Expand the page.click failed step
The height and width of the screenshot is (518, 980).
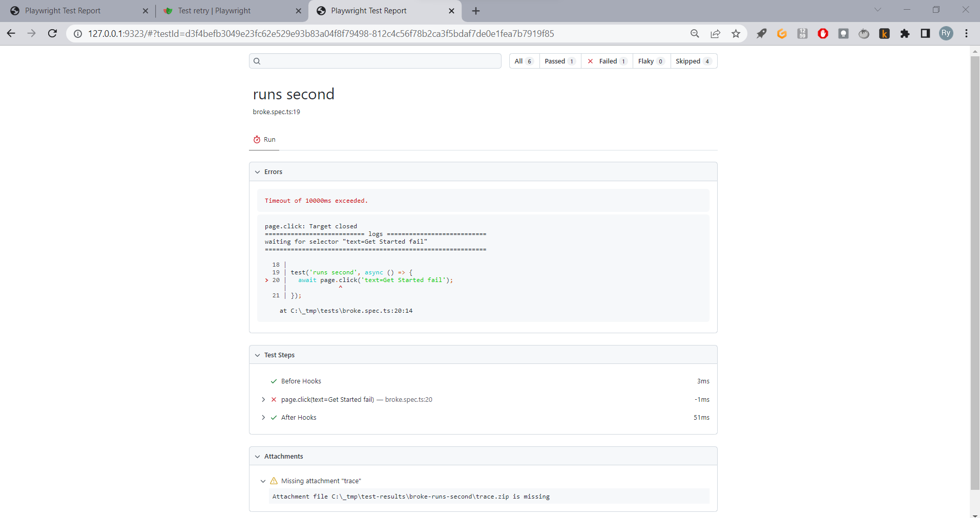pyautogui.click(x=263, y=400)
